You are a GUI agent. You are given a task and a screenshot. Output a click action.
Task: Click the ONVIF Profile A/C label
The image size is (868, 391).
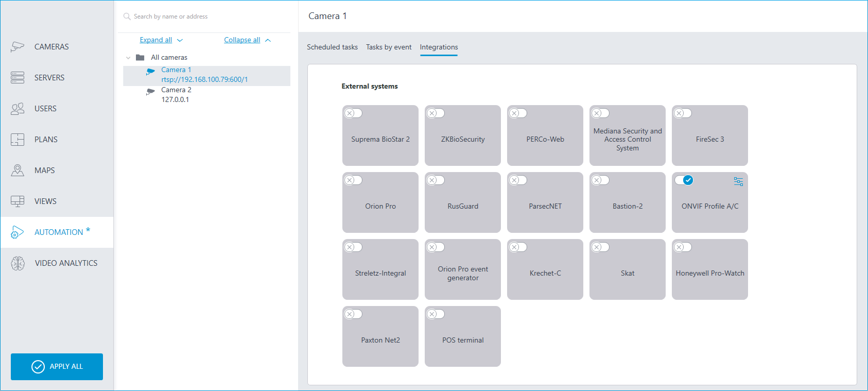710,206
